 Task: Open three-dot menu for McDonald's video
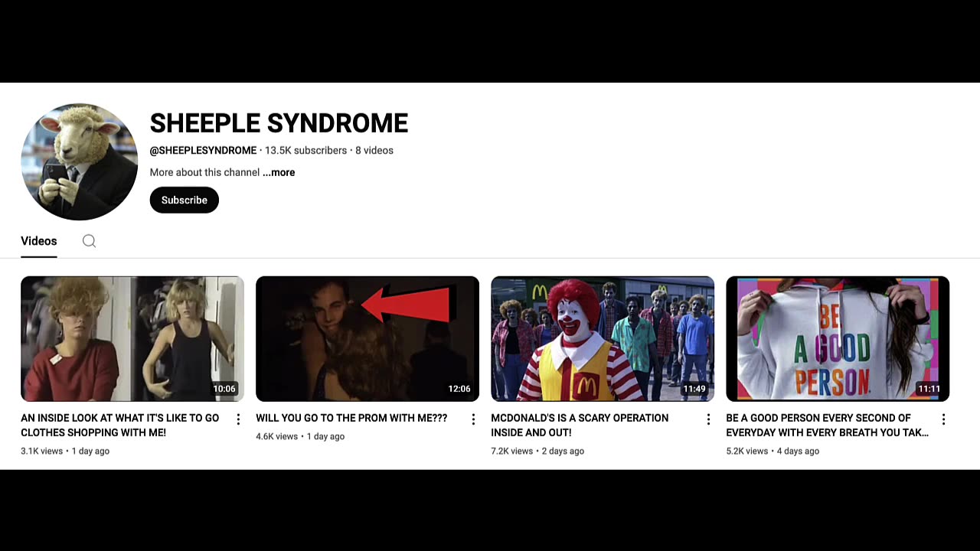click(x=708, y=419)
